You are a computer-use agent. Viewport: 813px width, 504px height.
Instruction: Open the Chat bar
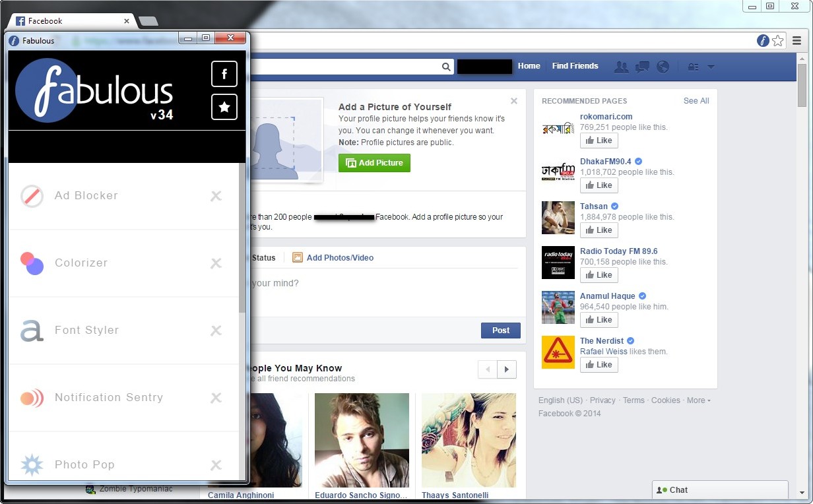(x=720, y=490)
